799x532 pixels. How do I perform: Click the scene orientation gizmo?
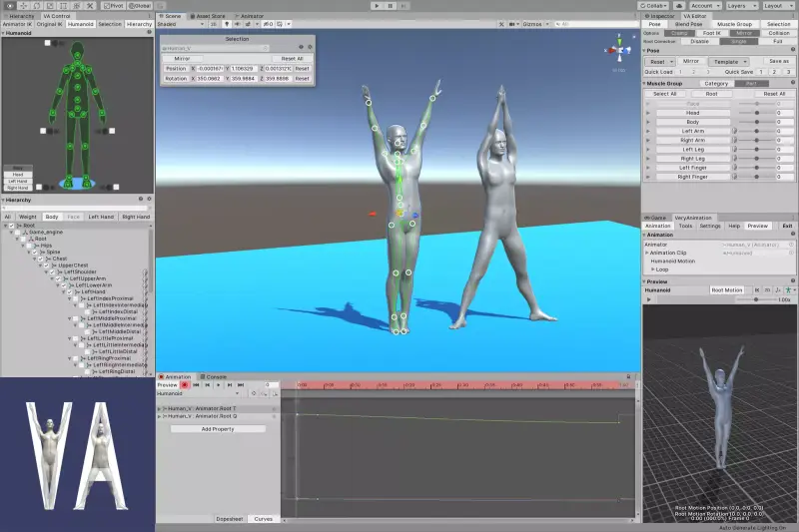pos(619,50)
